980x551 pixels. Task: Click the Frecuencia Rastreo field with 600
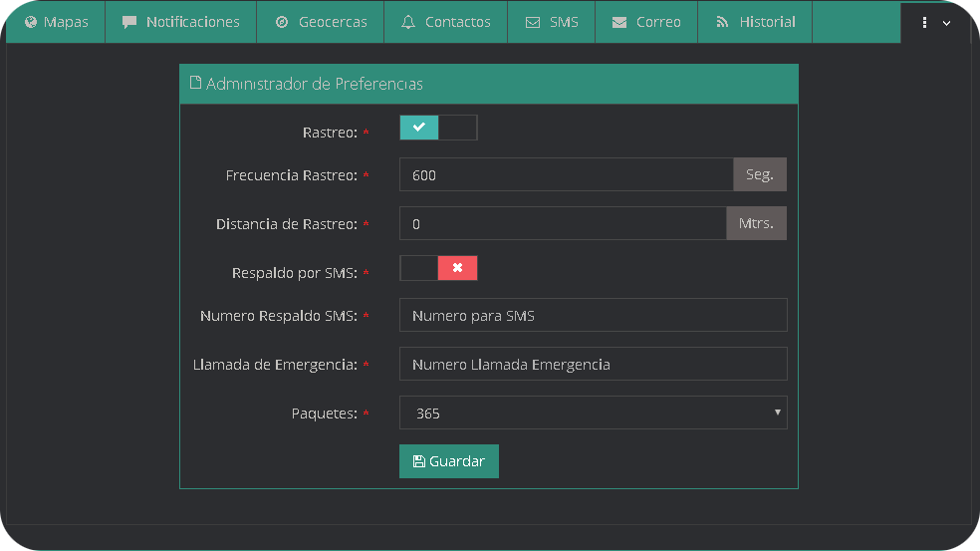(x=566, y=174)
